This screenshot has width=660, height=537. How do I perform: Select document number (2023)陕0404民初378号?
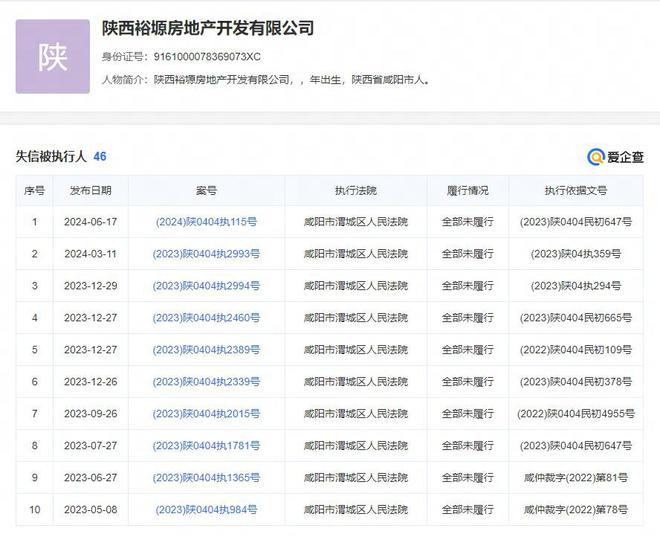[576, 382]
